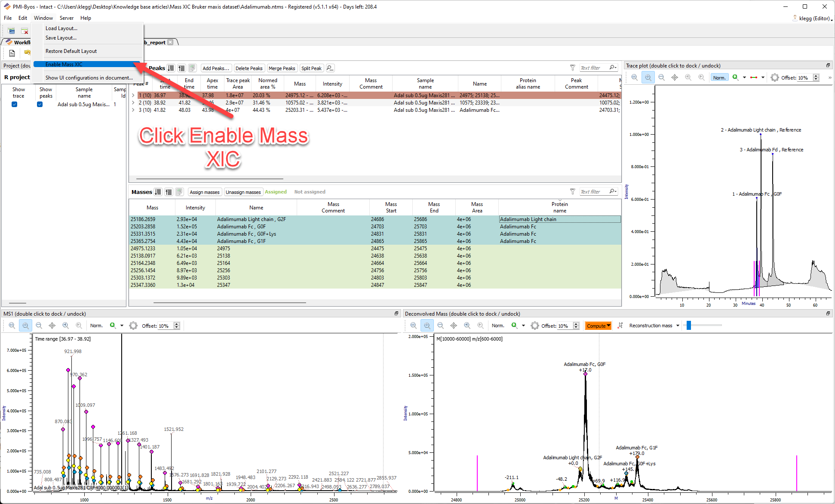Click zoom-to-fit icon in Deconvolved Mass panel
835x504 pixels.
click(x=413, y=326)
